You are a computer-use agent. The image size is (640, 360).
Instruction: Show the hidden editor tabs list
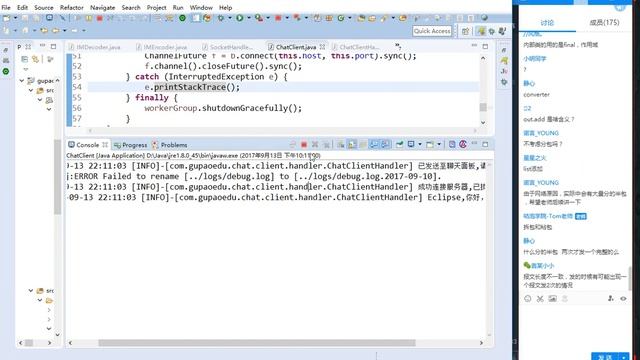(398, 46)
